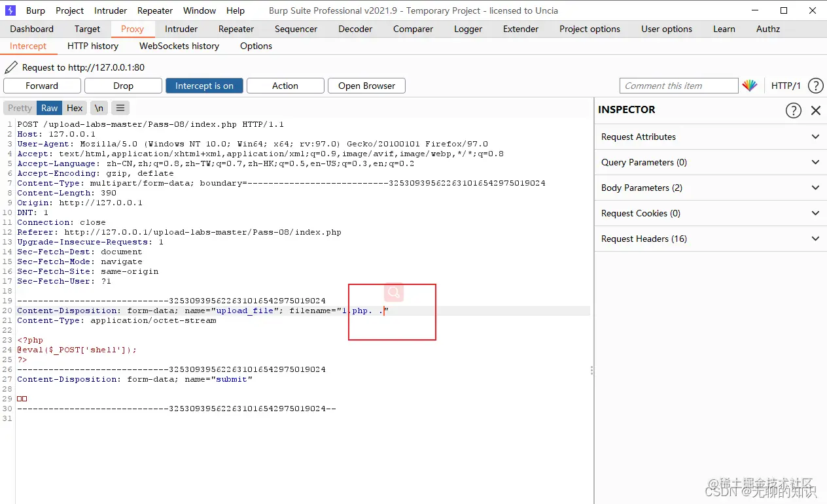The height and width of the screenshot is (504, 827).
Task: Open the Window menu
Action: click(200, 10)
